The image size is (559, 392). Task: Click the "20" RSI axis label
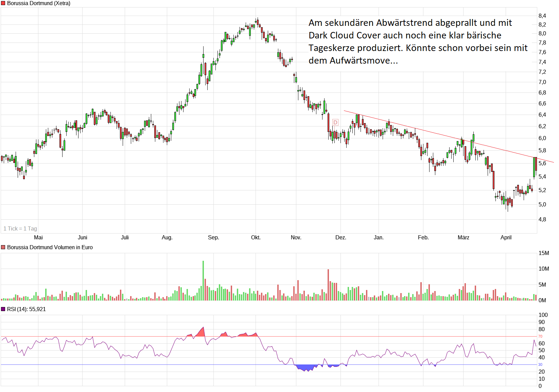(x=542, y=372)
